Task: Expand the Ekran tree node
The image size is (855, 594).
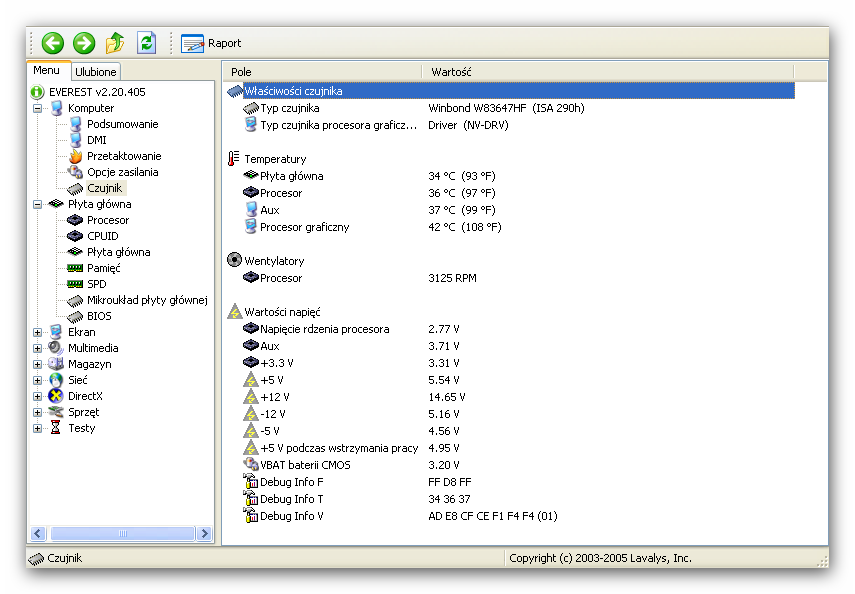Action: point(38,332)
